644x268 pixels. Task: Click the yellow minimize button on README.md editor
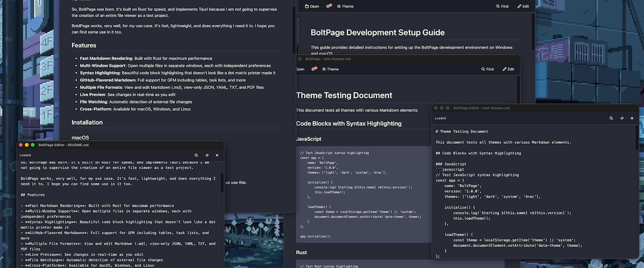26,145
